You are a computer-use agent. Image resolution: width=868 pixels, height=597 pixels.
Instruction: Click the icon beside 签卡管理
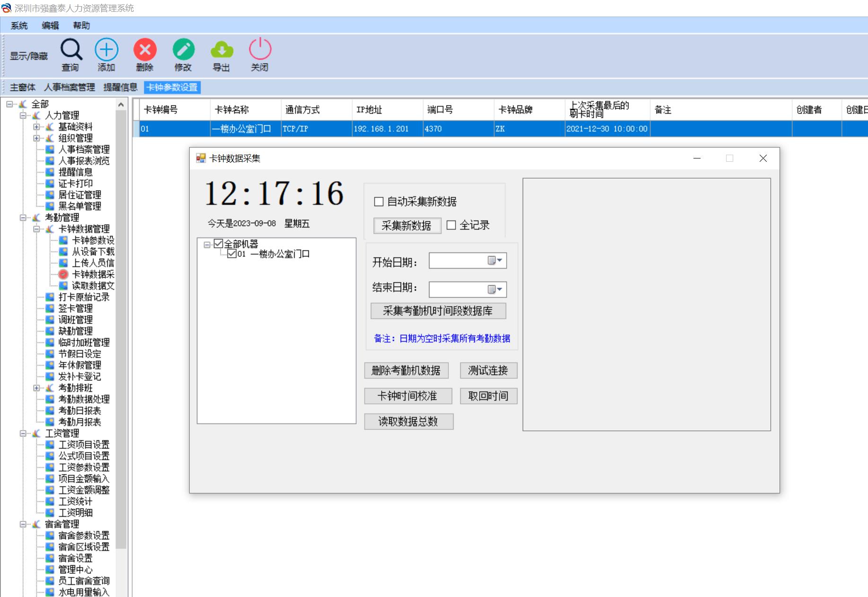(50, 308)
